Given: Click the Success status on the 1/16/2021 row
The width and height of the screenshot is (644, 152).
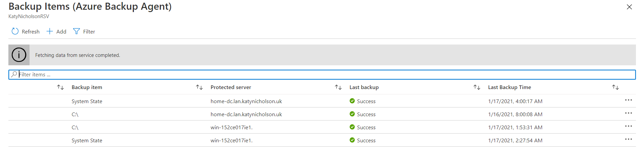Looking at the screenshot, I should pyautogui.click(x=366, y=115).
